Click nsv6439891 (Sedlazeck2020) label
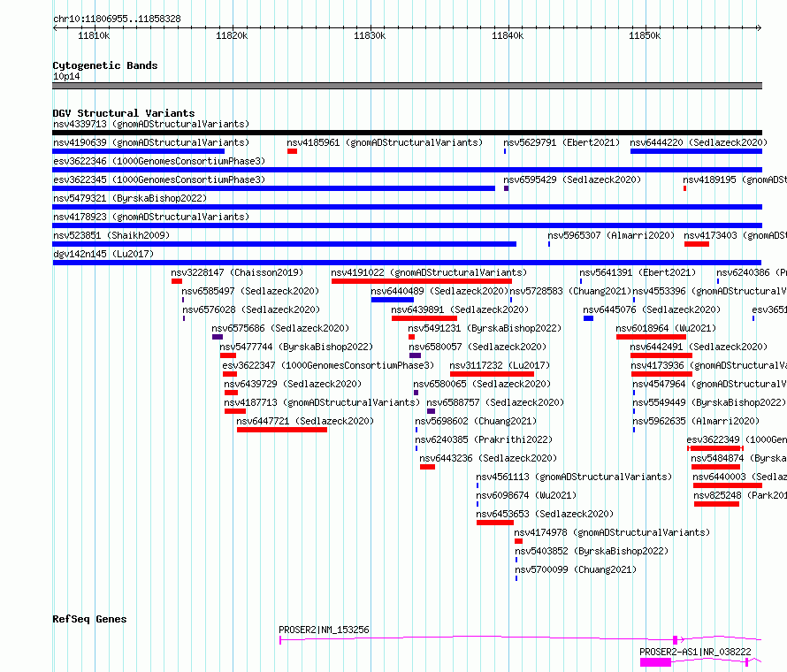 click(x=460, y=309)
